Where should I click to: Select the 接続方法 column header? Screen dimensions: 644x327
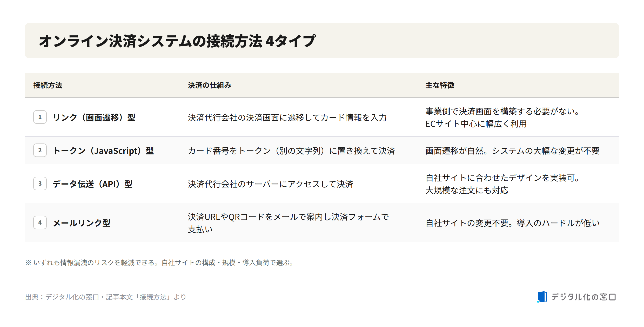[x=48, y=85]
